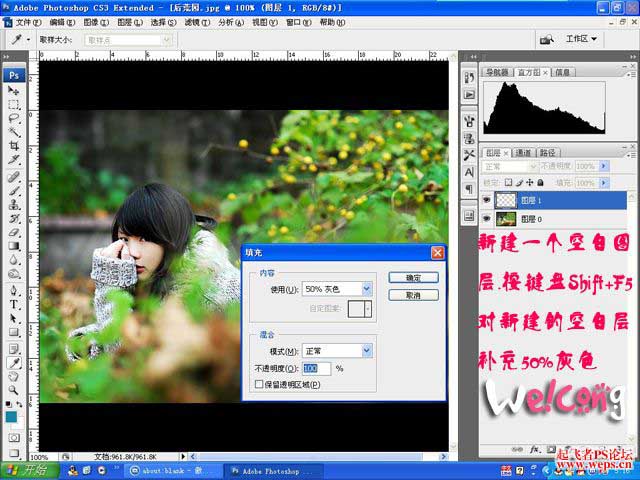Open layer blend mode dropdown 正常
Image resolution: width=640 pixels, height=480 pixels.
click(510, 167)
